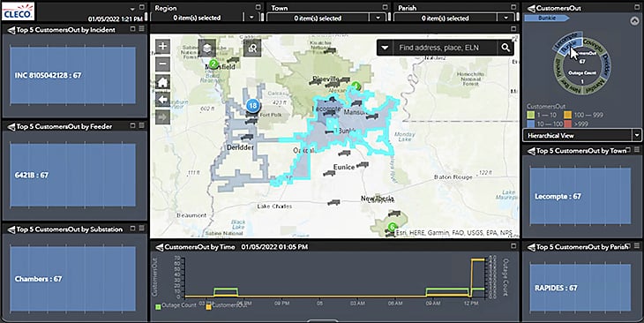This screenshot has width=644, height=323.
Task: Open the Parish selection dropdown
Action: pyautogui.click(x=506, y=18)
